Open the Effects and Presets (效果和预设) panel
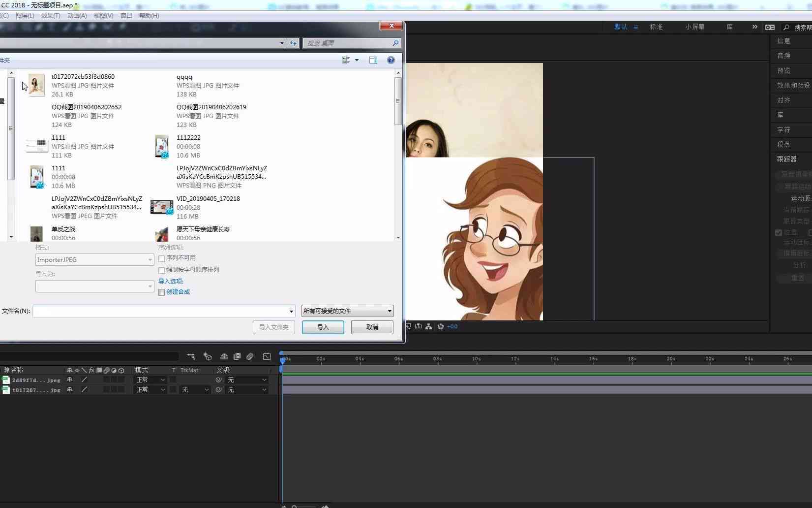 pyautogui.click(x=793, y=86)
